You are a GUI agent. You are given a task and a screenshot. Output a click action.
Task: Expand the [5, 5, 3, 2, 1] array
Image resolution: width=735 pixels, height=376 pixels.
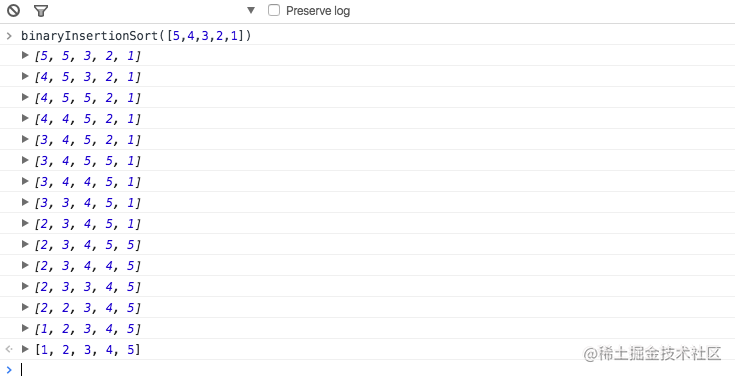(25, 55)
